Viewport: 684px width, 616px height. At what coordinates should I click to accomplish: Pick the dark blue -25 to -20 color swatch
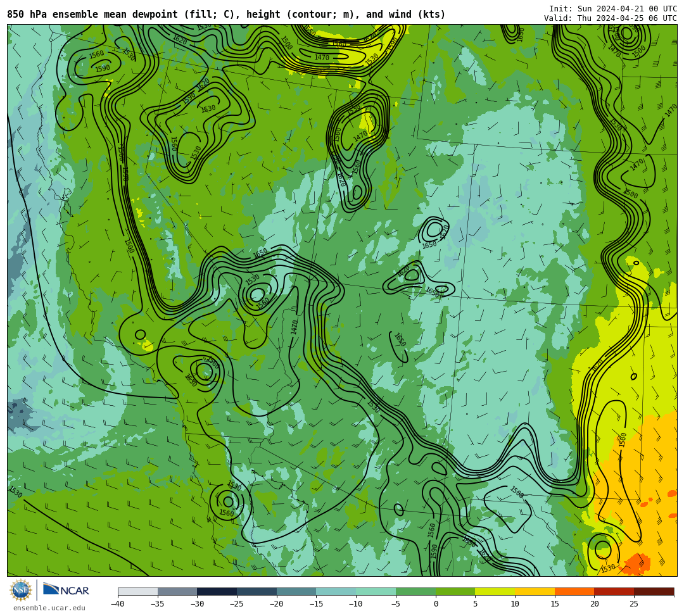tap(257, 591)
